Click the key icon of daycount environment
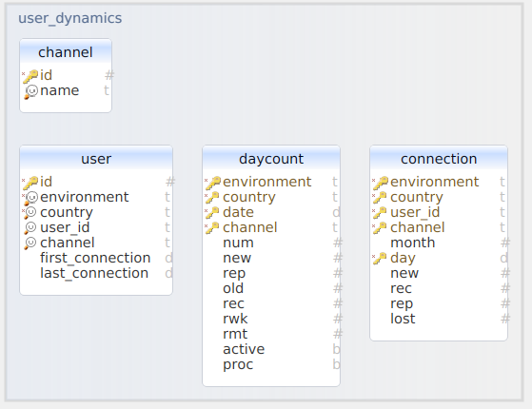532x409 pixels. pos(213,183)
